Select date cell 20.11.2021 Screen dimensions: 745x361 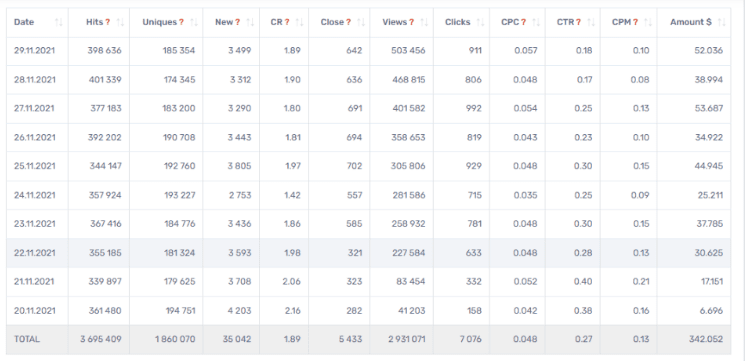pyautogui.click(x=35, y=311)
